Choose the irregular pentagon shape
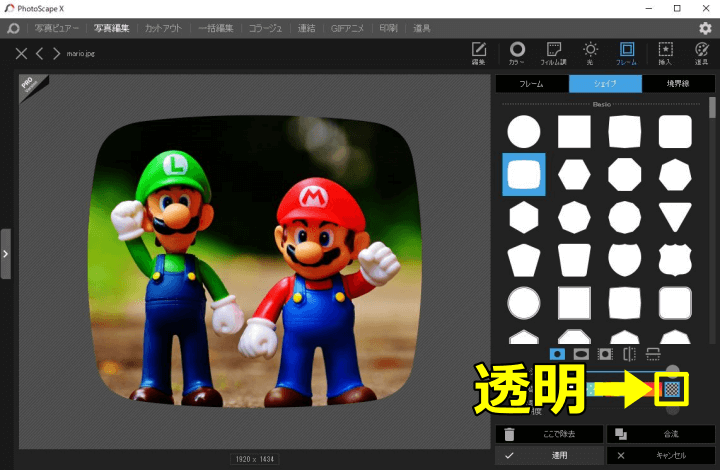 click(x=523, y=260)
